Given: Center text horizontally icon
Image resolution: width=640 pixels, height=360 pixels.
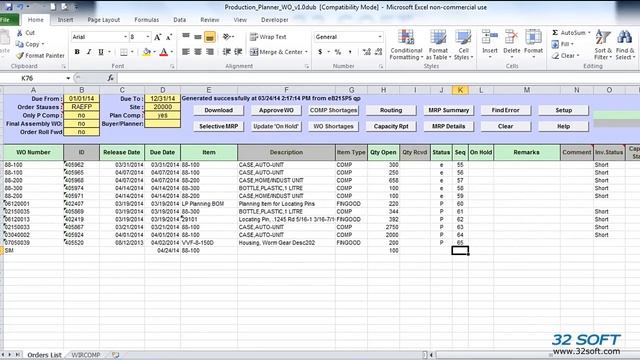Looking at the screenshot, I should point(198,52).
